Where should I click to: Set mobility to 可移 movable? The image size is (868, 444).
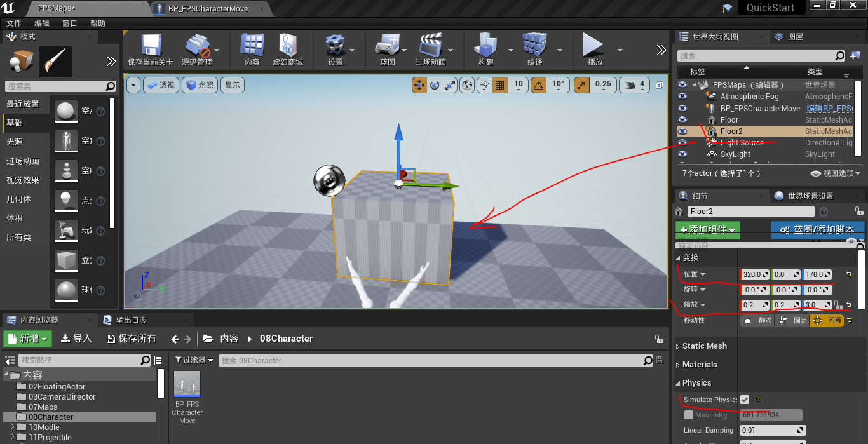[x=827, y=321]
